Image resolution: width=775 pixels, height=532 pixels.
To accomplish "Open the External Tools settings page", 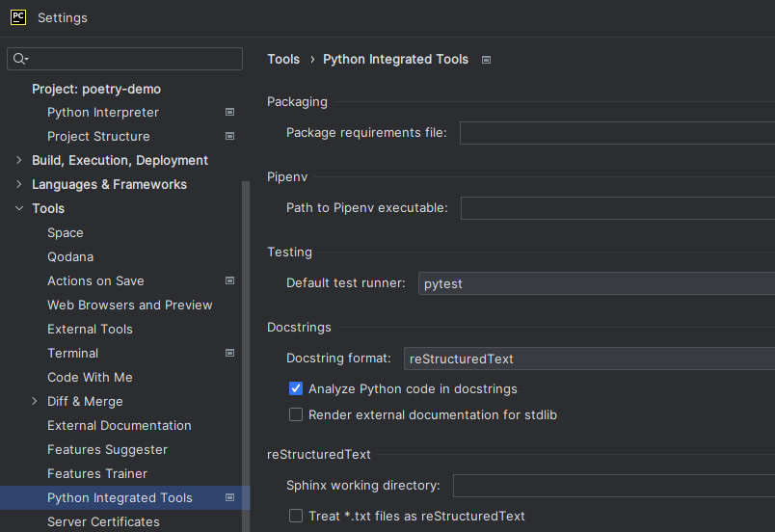I will pyautogui.click(x=90, y=330).
